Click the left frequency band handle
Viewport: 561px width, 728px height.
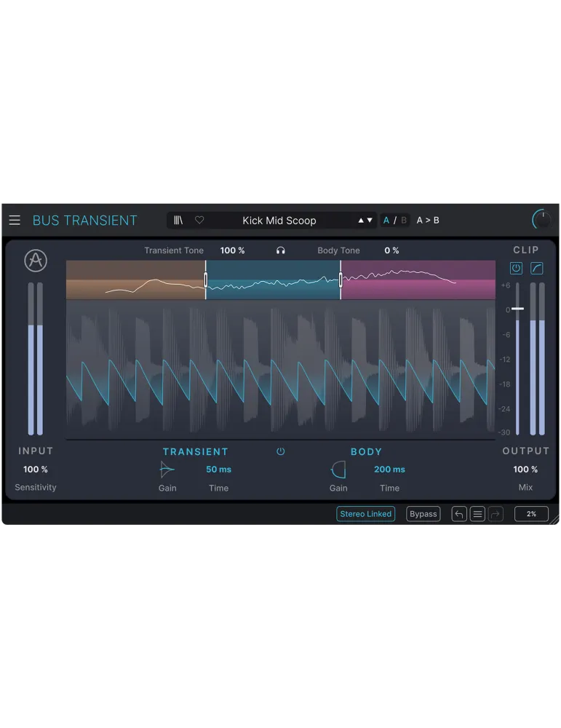[206, 280]
